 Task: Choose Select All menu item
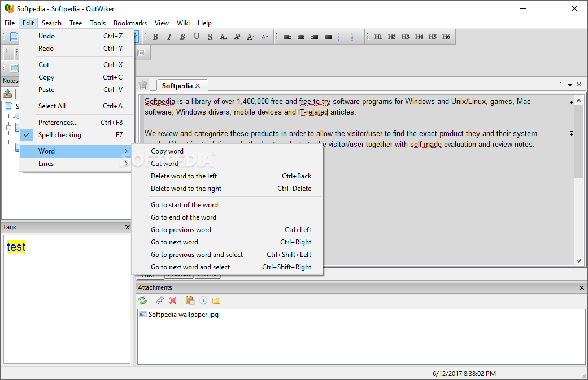click(x=76, y=106)
